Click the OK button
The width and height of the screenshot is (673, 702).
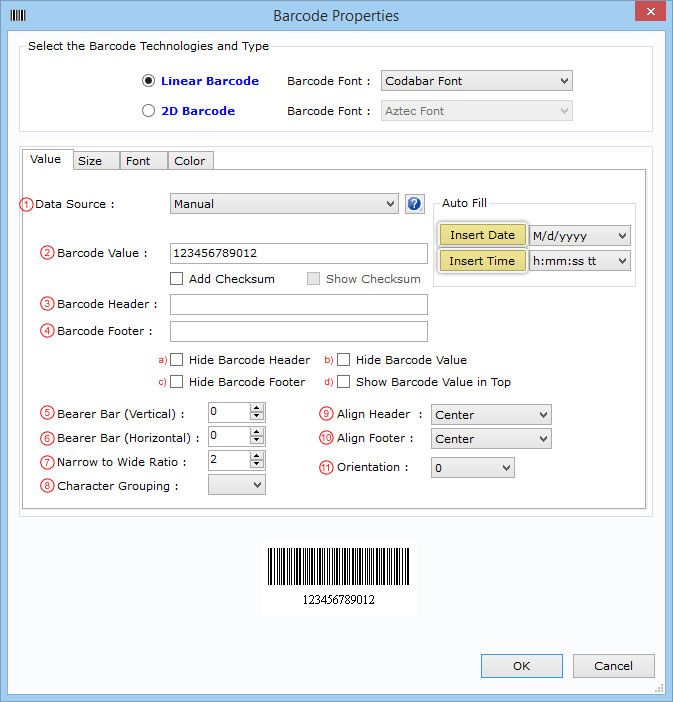[522, 666]
